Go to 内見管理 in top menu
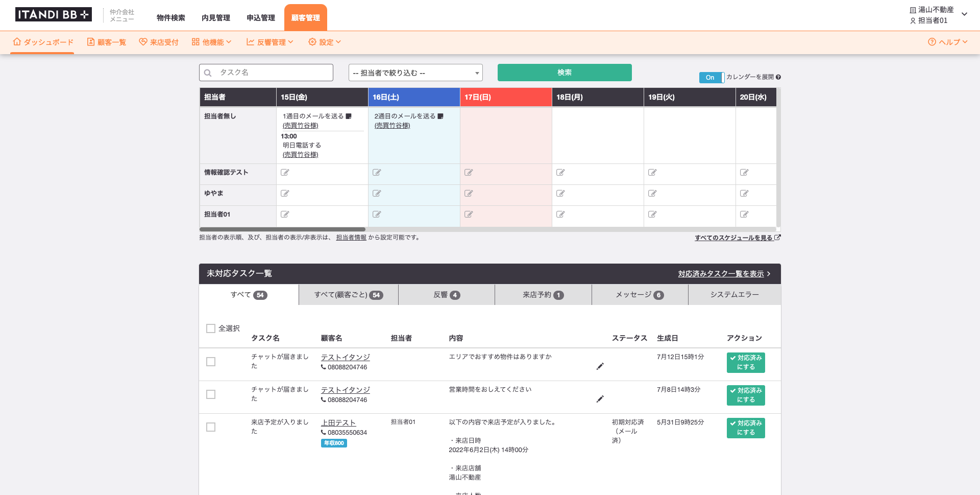The image size is (980, 495). [216, 18]
